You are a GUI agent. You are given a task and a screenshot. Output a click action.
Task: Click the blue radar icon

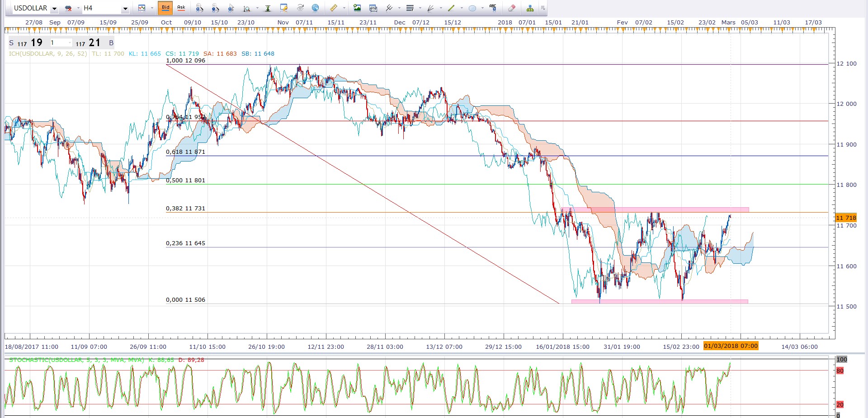316,8
